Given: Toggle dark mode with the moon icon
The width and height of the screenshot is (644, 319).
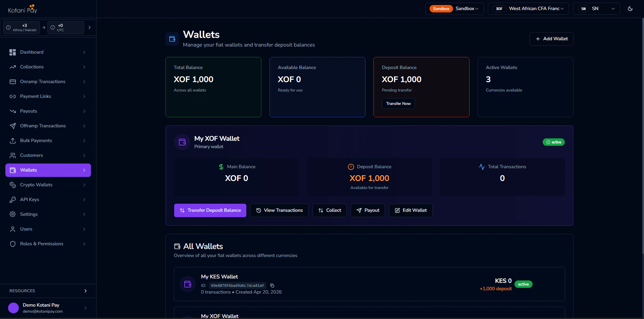Looking at the screenshot, I should point(630,9).
